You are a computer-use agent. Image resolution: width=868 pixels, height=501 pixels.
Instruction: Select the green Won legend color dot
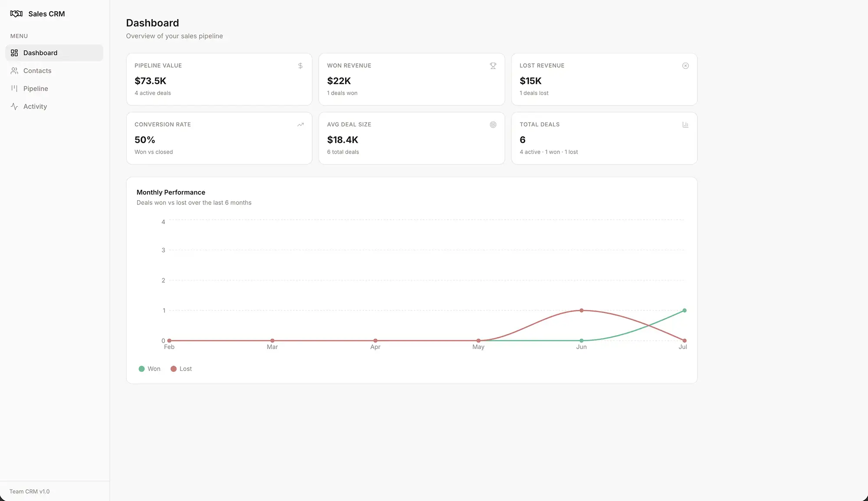[x=141, y=369]
